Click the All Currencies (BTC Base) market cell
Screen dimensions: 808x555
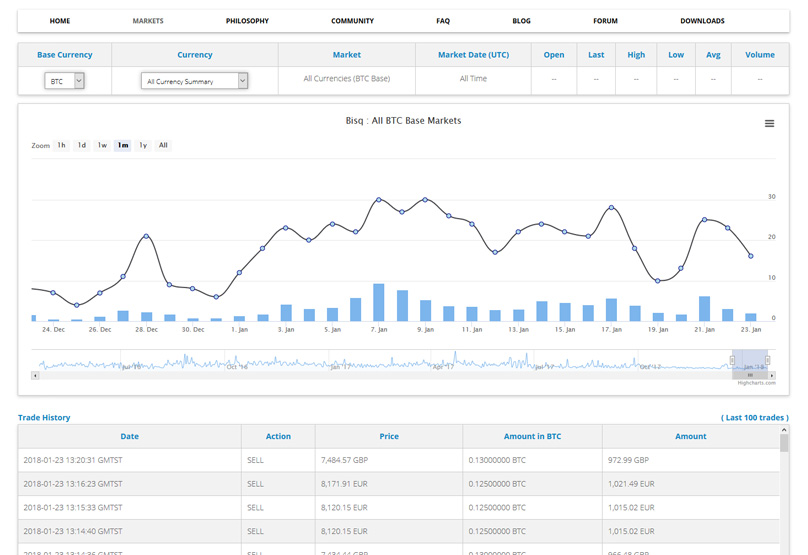tap(347, 79)
